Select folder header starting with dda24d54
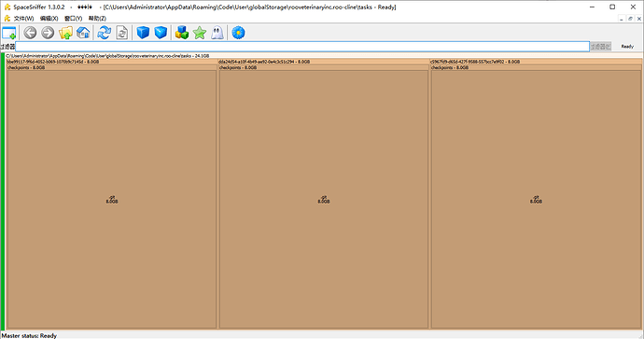The image size is (644, 339). (x=323, y=62)
